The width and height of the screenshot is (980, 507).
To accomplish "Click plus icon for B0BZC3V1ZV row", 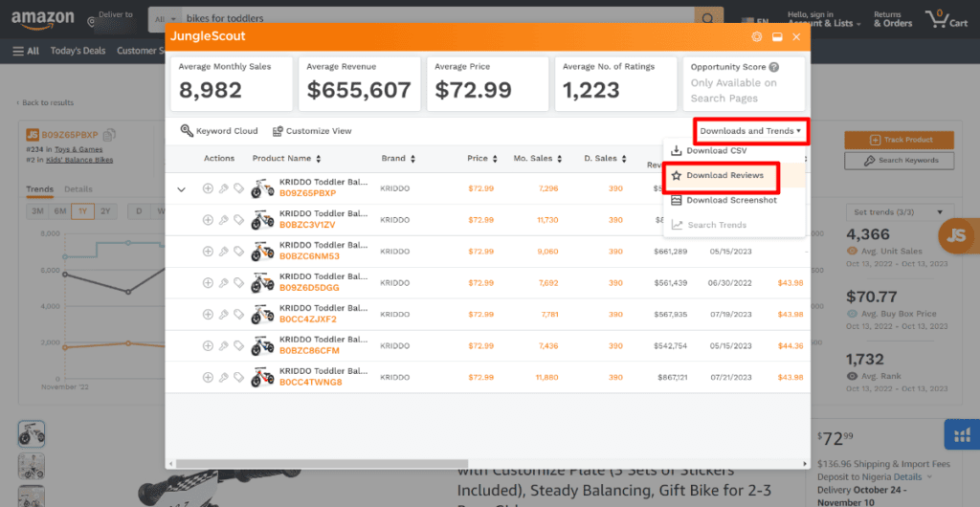I will pos(208,220).
